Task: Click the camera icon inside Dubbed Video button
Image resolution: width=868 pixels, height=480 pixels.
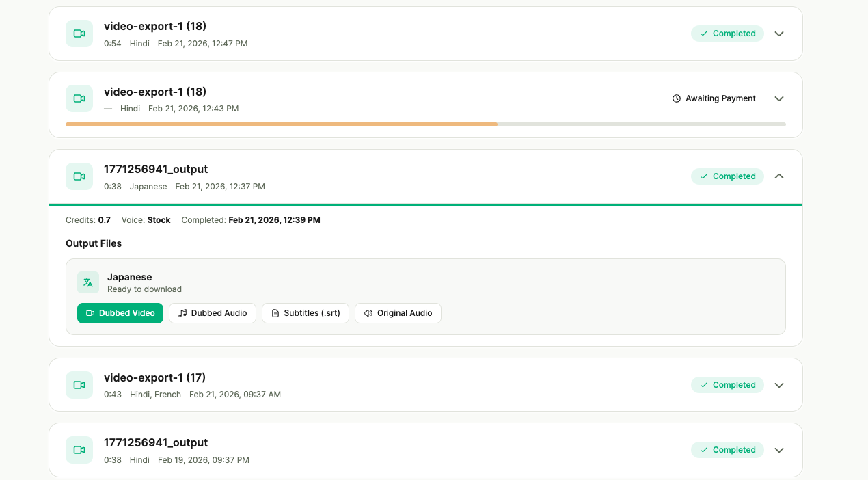Action: (x=89, y=312)
